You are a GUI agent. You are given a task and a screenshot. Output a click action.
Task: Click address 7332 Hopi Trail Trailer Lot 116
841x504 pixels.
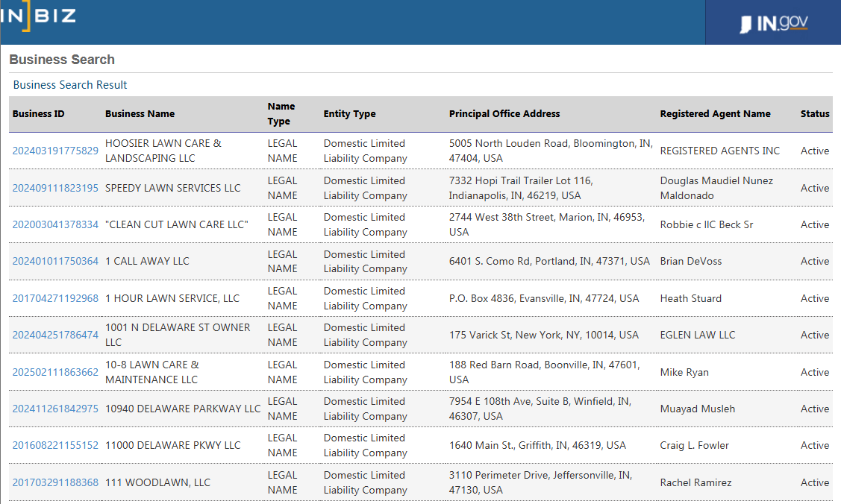click(x=521, y=188)
